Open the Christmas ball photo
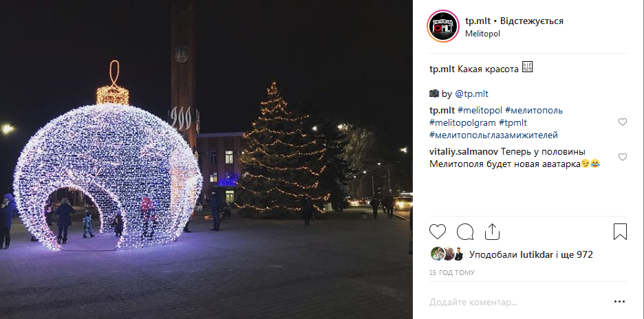The image size is (644, 319). click(x=206, y=159)
